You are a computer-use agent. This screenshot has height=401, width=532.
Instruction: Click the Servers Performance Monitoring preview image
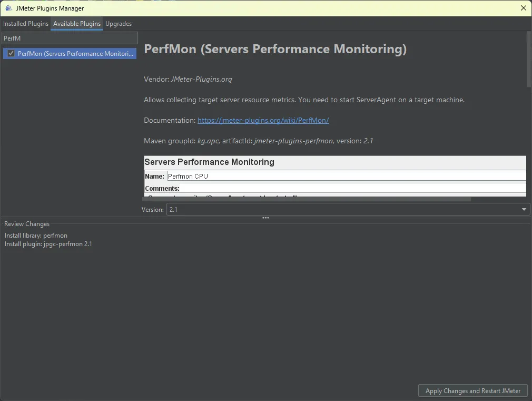point(334,176)
